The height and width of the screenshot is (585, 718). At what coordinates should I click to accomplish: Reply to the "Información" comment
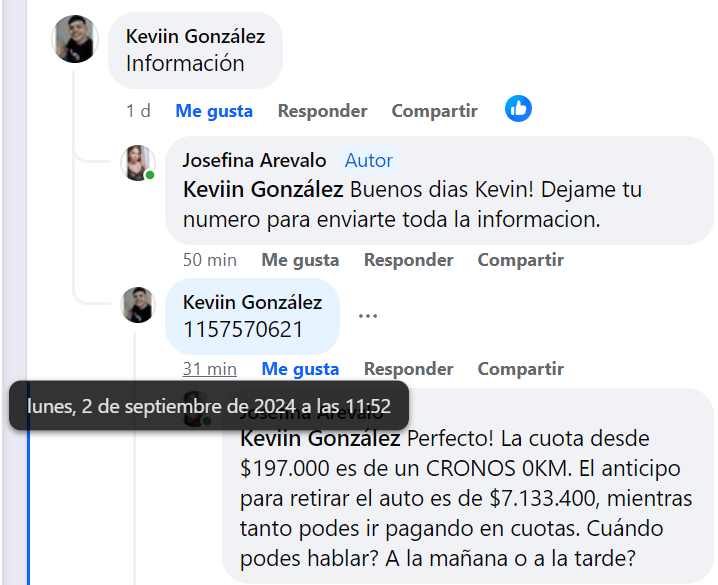coord(322,111)
